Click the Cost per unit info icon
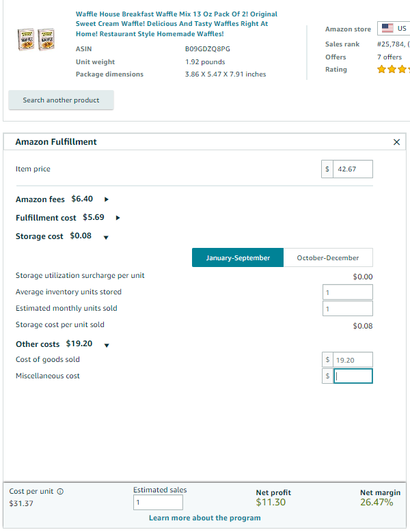Image resolution: width=410 pixels, height=532 pixels. tap(60, 491)
